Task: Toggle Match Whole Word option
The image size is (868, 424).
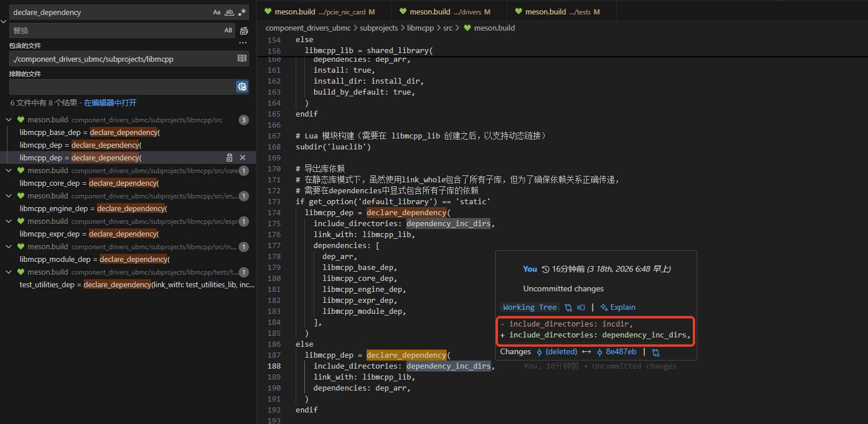Action: pyautogui.click(x=229, y=12)
